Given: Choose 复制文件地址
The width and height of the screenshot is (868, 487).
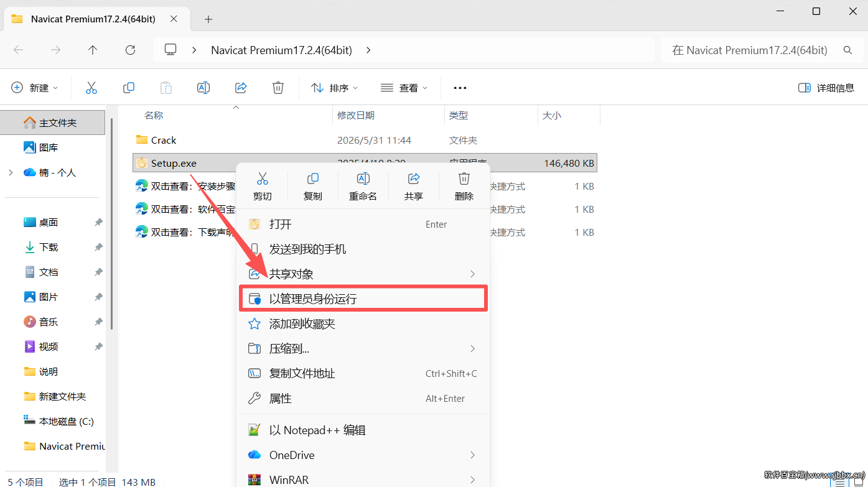Looking at the screenshot, I should (x=364, y=373).
